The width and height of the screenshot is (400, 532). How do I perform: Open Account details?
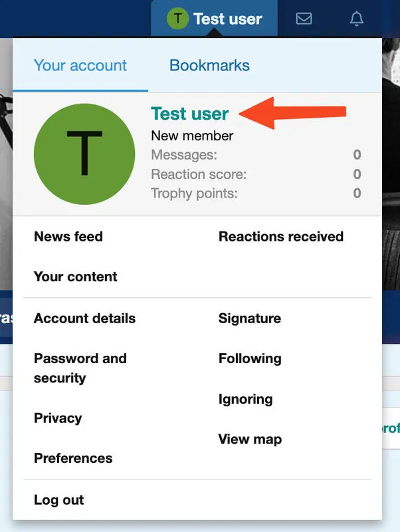[85, 319]
